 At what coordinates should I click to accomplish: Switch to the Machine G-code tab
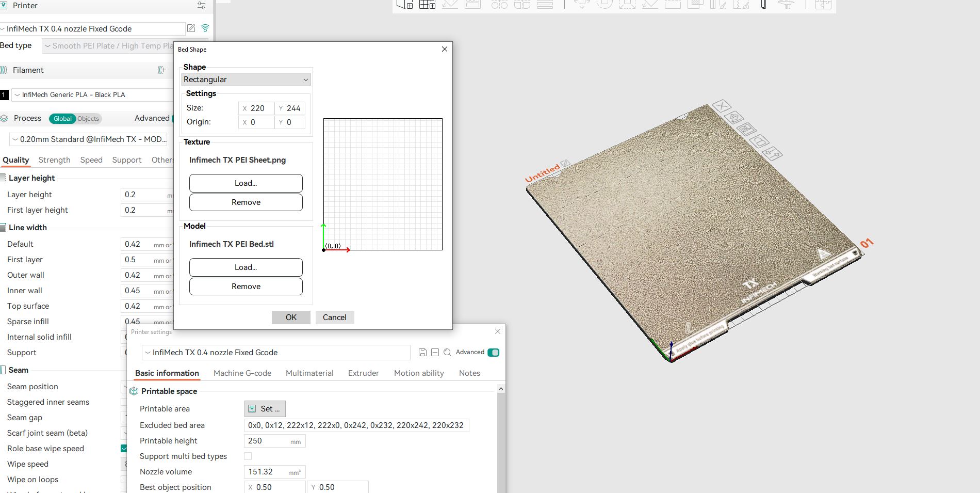pyautogui.click(x=242, y=373)
